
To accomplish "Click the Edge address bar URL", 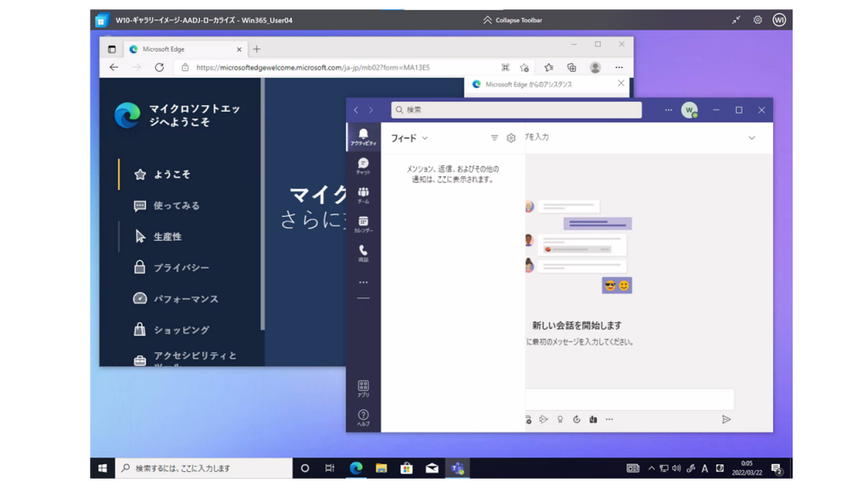I will [x=313, y=68].
